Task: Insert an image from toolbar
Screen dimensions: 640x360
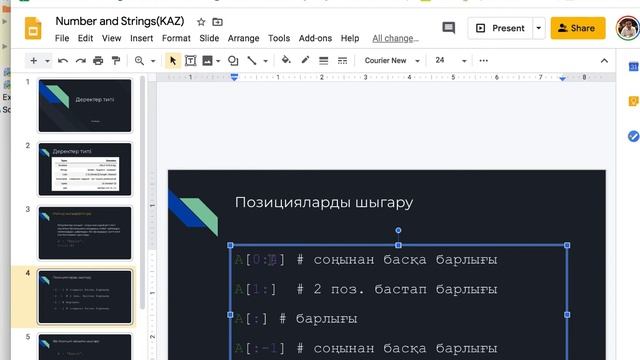Action: (x=207, y=61)
